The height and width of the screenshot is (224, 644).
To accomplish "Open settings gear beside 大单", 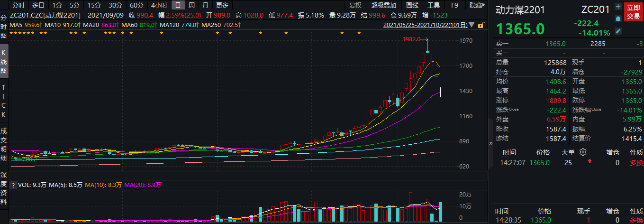I will pyautogui.click(x=583, y=152).
